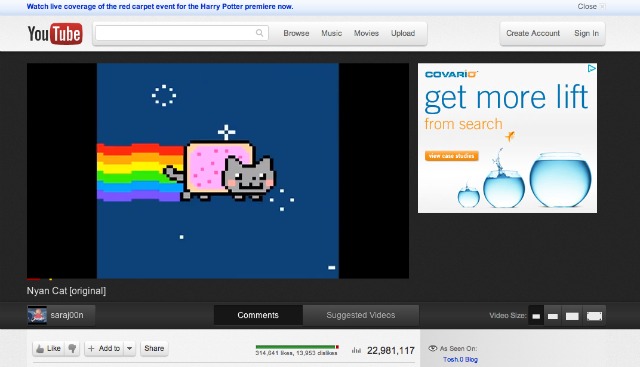Screen dimensions: 640x367
Task: Click into the YouTube search field
Action: tap(182, 33)
